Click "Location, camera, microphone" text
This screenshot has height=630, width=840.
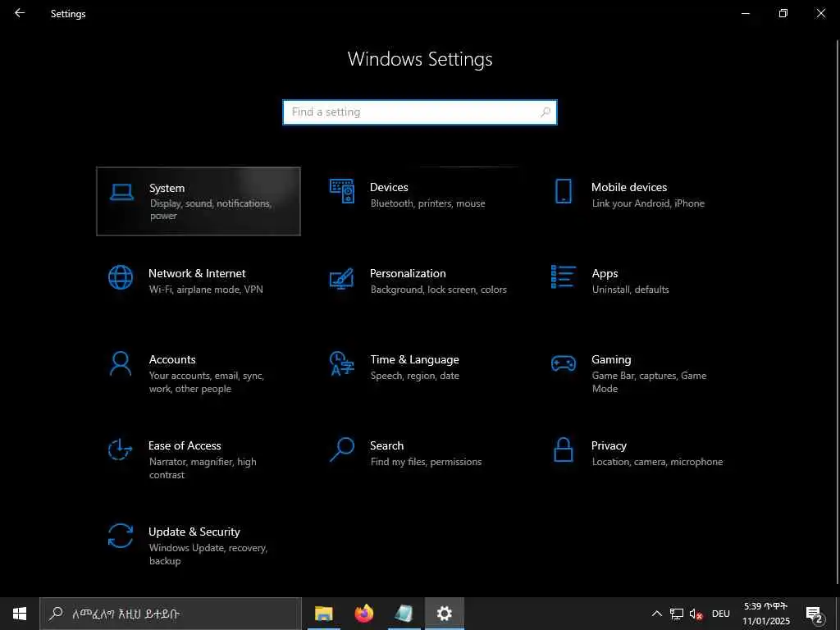click(x=657, y=462)
